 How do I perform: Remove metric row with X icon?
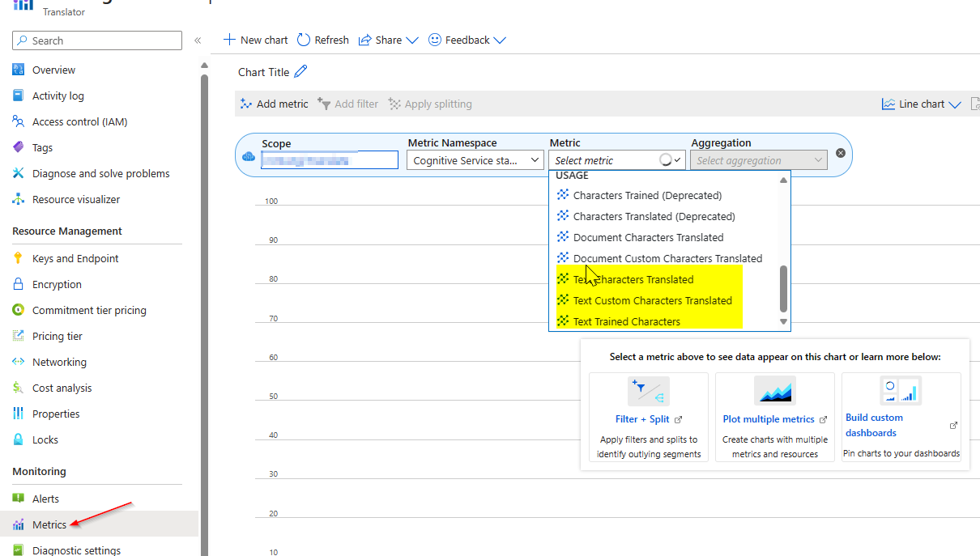tap(840, 153)
